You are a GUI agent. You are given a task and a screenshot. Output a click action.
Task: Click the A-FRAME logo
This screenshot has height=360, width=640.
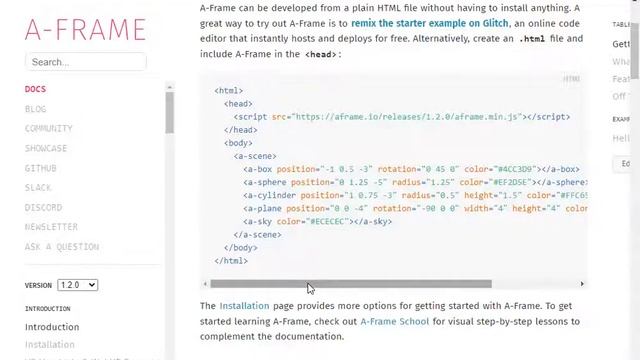point(85,30)
